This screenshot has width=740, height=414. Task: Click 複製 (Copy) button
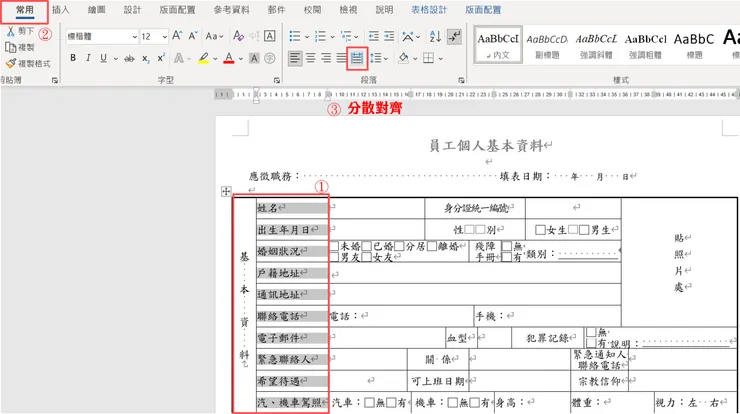20,47
